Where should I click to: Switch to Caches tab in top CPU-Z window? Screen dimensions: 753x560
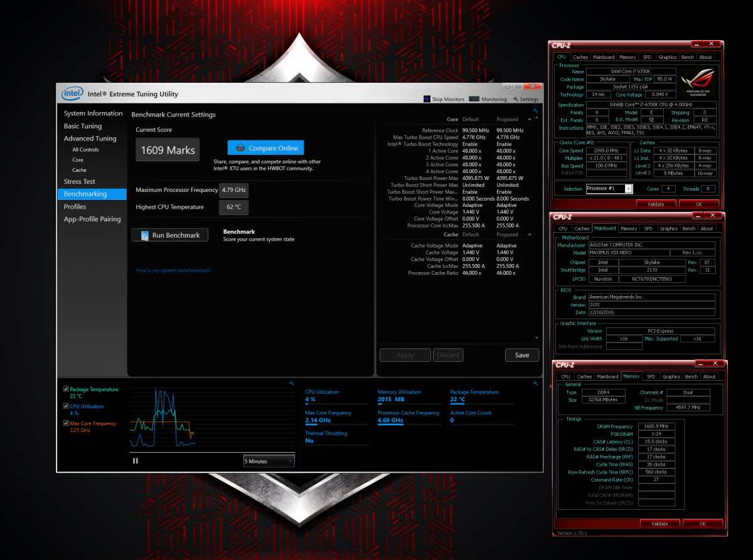point(580,57)
